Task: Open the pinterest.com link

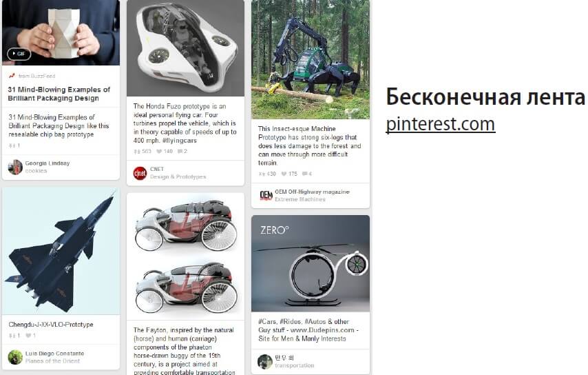Action: [441, 124]
